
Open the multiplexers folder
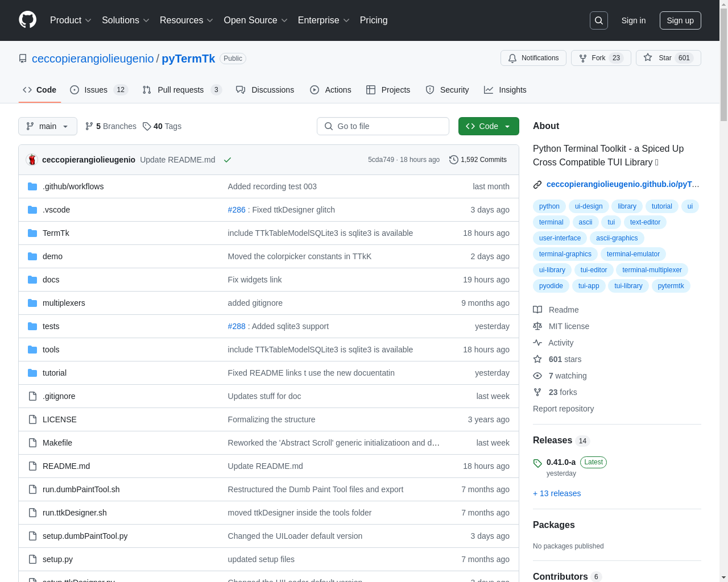point(64,303)
